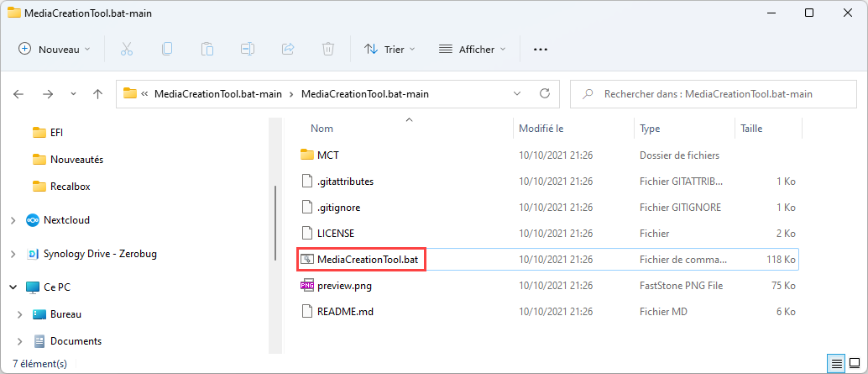Select the MCT folder name
Image resolution: width=868 pixels, height=374 pixels.
pyautogui.click(x=327, y=155)
